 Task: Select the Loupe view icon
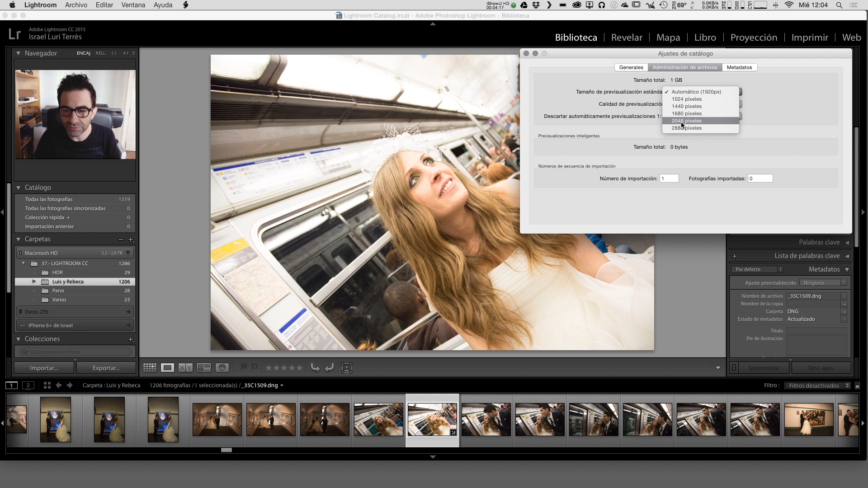(x=167, y=368)
